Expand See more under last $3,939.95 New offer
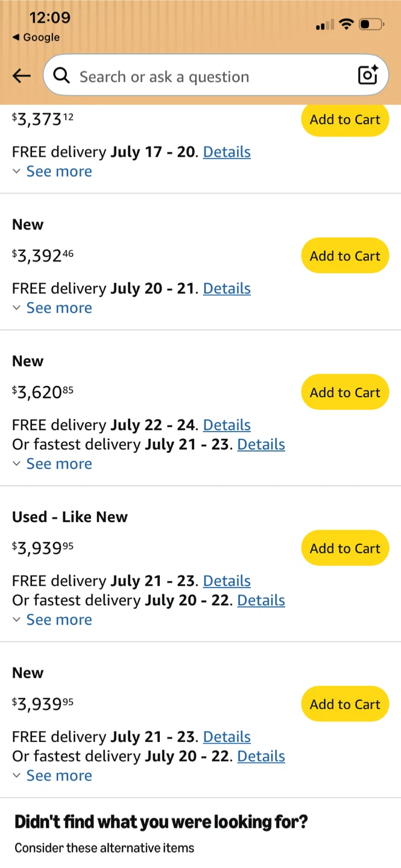Image resolution: width=401 pixels, height=868 pixels. (x=53, y=776)
